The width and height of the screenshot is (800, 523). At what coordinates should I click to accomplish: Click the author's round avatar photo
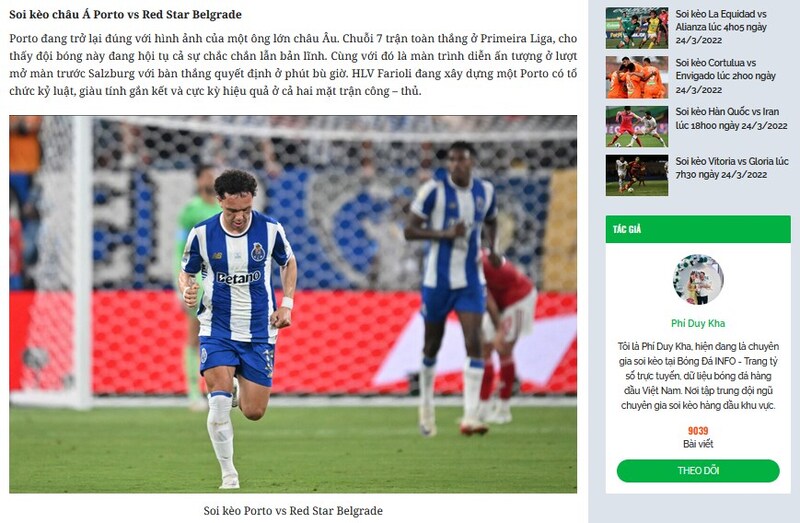click(698, 280)
